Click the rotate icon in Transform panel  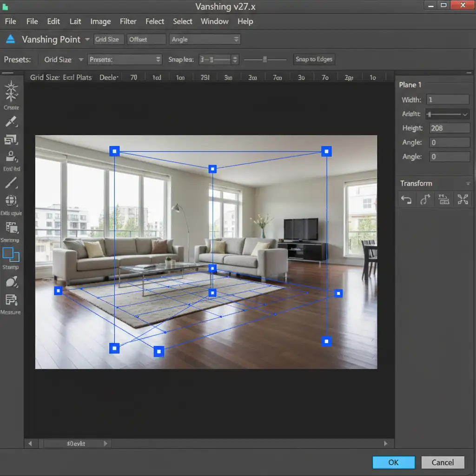[x=425, y=199]
